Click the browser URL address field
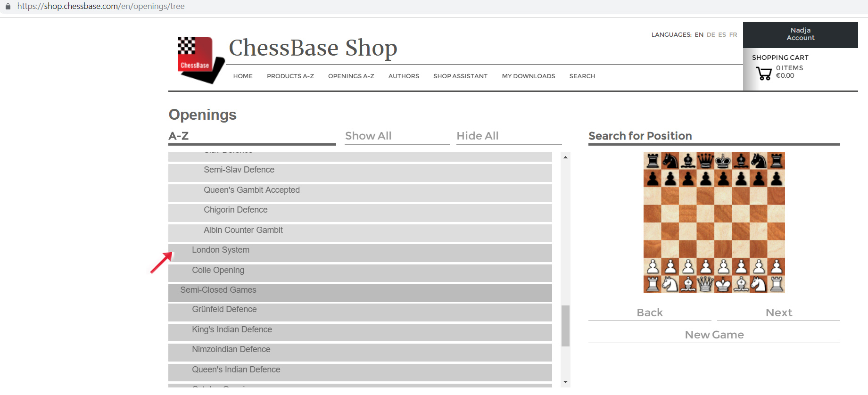Image resolution: width=868 pixels, height=395 pixels. (x=101, y=7)
